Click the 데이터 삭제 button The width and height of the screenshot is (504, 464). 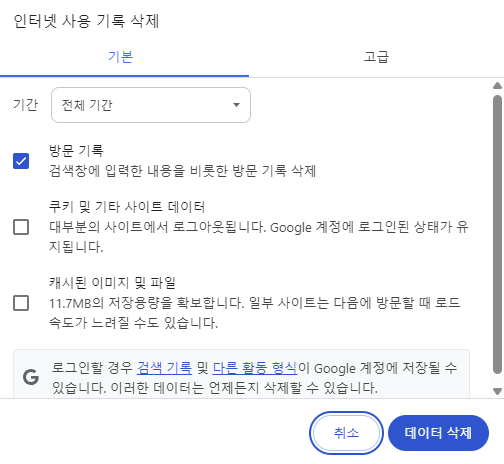[438, 433]
